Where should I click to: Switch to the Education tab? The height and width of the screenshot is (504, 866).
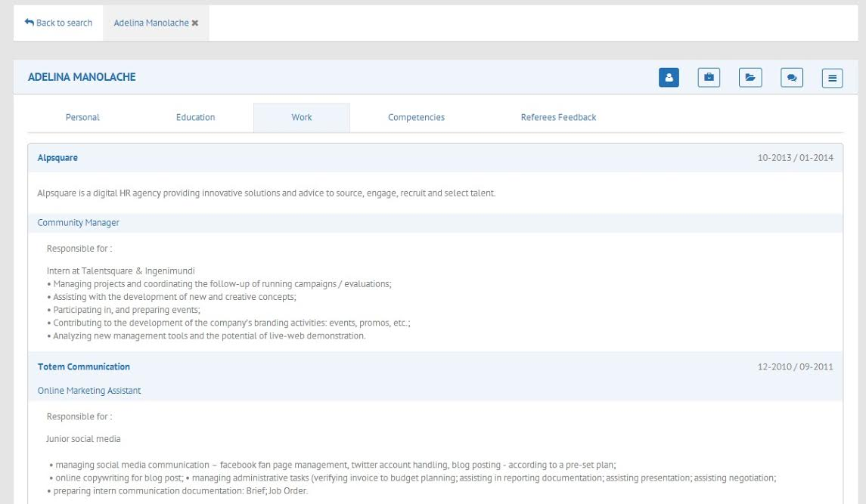196,117
